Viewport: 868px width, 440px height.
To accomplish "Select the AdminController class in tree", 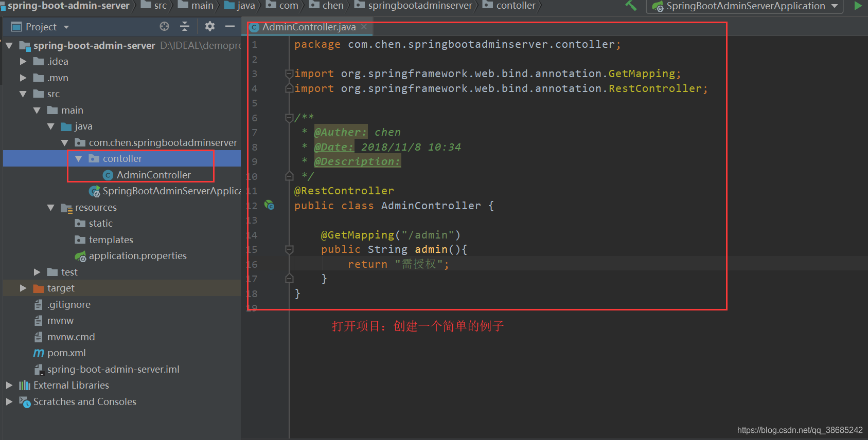I will [x=153, y=175].
